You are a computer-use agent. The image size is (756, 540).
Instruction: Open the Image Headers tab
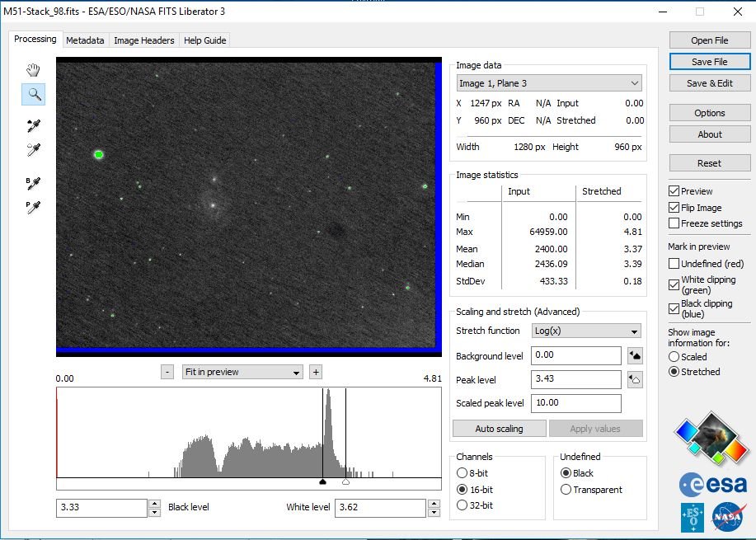[143, 40]
